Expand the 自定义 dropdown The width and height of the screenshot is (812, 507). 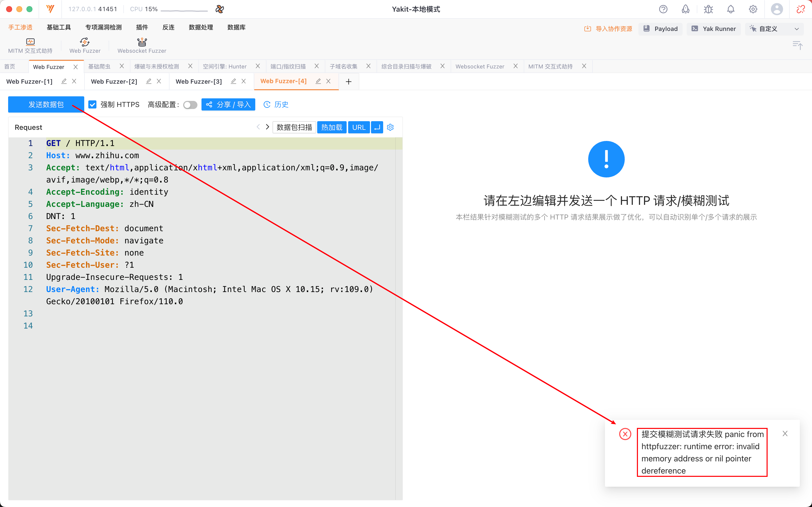pos(797,29)
